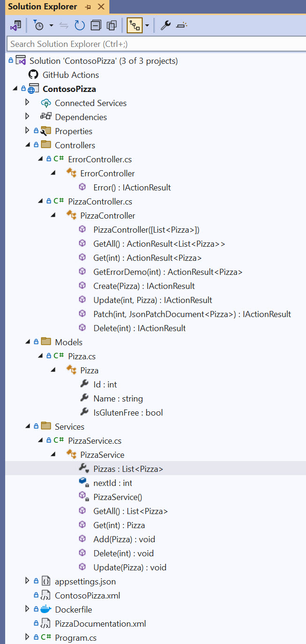This screenshot has height=644, width=306.
Task: Click the GitHub Actions octocat icon
Action: tap(33, 75)
